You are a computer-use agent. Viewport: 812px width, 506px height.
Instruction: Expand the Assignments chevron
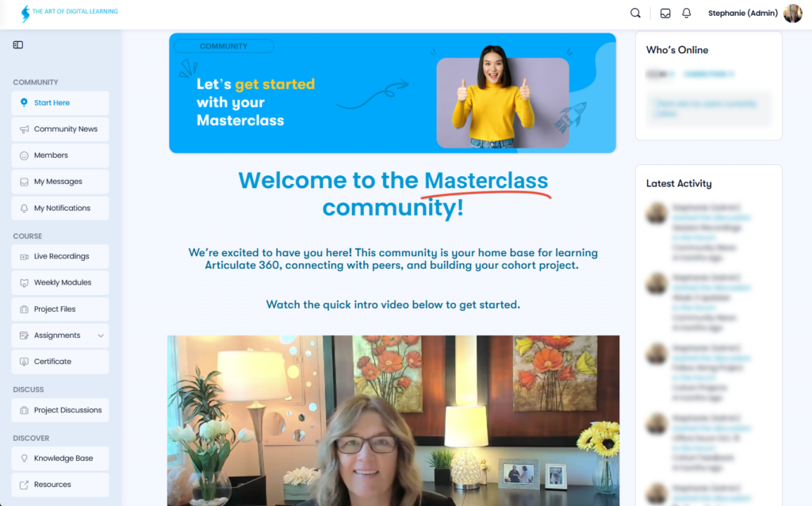101,335
